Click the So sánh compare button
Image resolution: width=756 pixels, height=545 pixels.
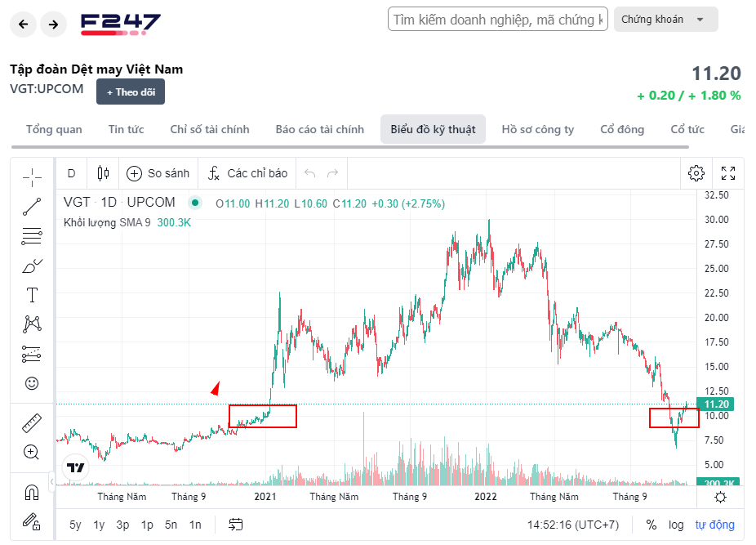tap(158, 173)
